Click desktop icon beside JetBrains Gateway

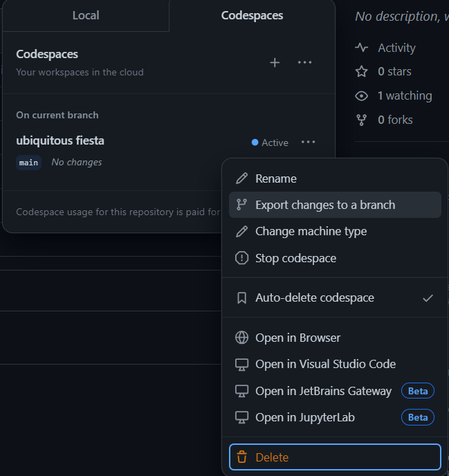click(x=241, y=392)
